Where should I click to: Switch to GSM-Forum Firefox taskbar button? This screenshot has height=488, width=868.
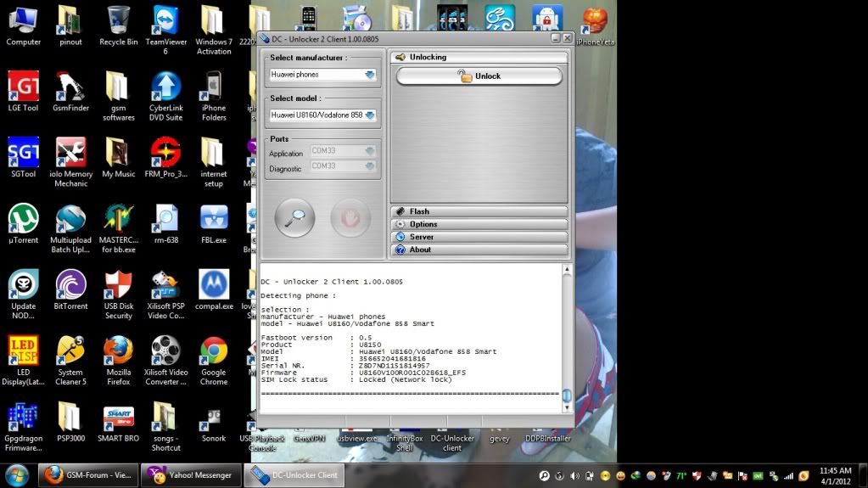coord(88,475)
